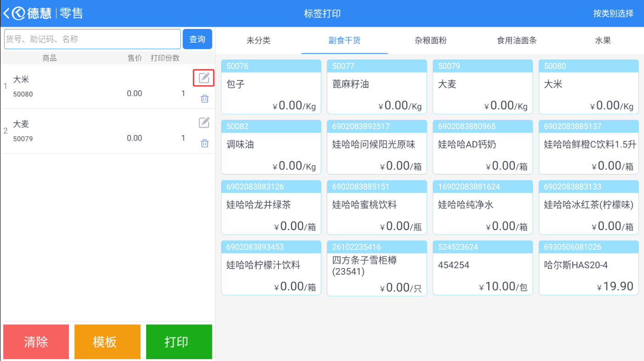Open the orange 模板 button

pyautogui.click(x=107, y=342)
